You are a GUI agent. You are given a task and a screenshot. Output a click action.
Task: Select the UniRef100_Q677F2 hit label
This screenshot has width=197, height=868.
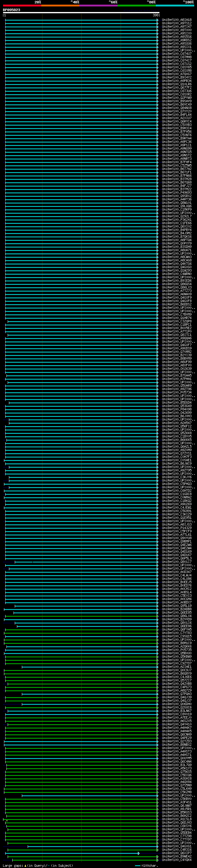[177, 87]
